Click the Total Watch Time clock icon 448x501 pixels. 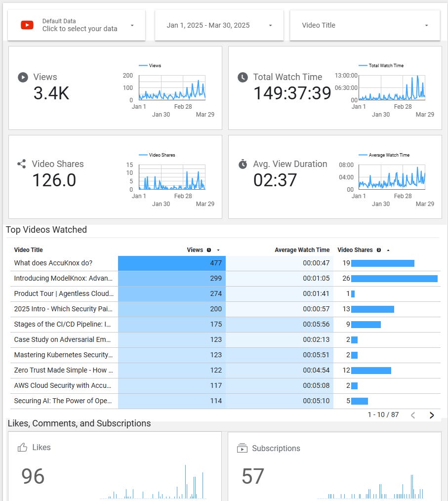pos(243,77)
